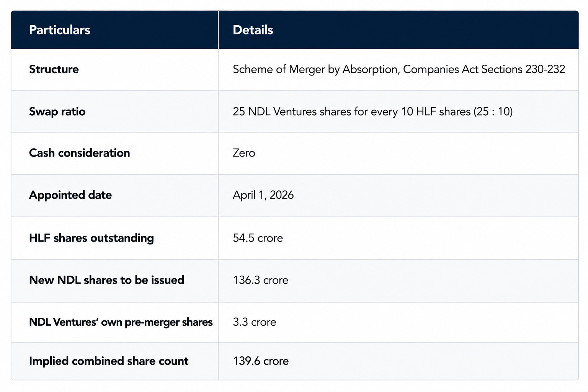Click 'Scheme of Merger by Absorption' text
588x392 pixels.
pos(316,69)
